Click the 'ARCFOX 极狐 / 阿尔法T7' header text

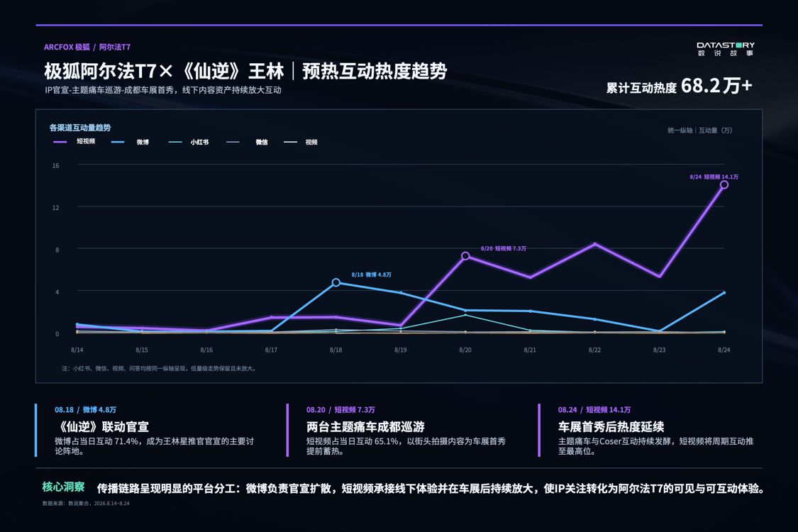87,47
